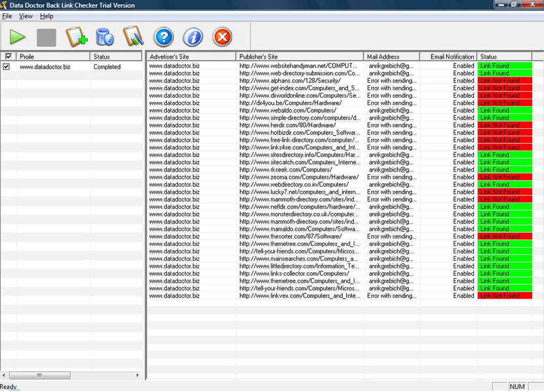Select the sitesdirectory.info publisher row
The image size is (544, 392).
340,155
